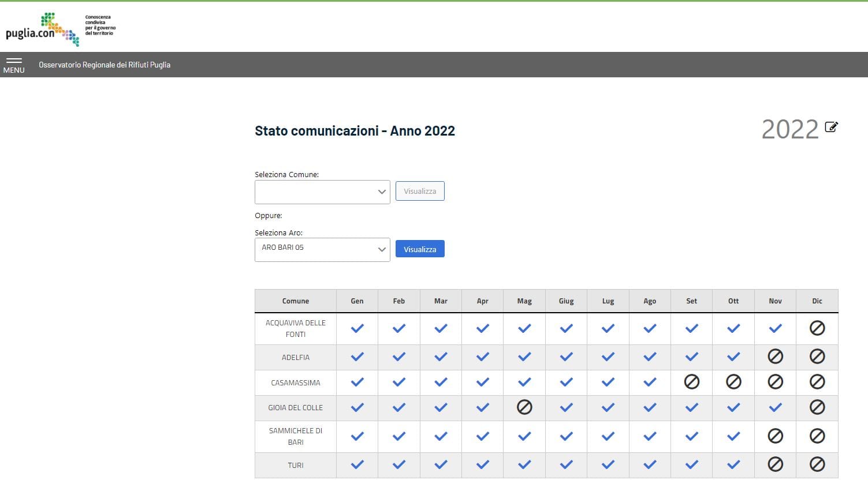
Task: Click Gioia del Colle Nov checkmark
Action: pos(776,407)
